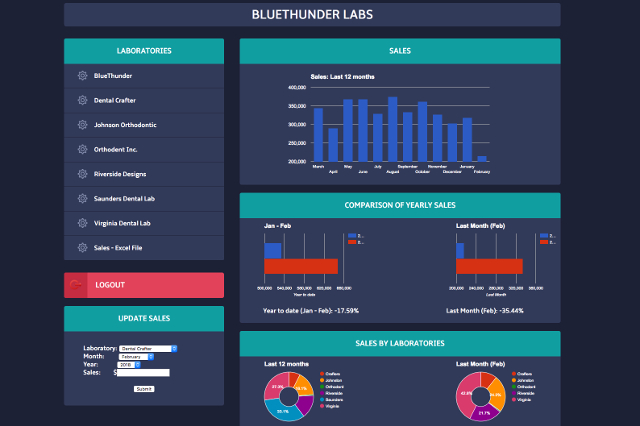
Task: Open the Month dropdown showing February
Action: 136,356
